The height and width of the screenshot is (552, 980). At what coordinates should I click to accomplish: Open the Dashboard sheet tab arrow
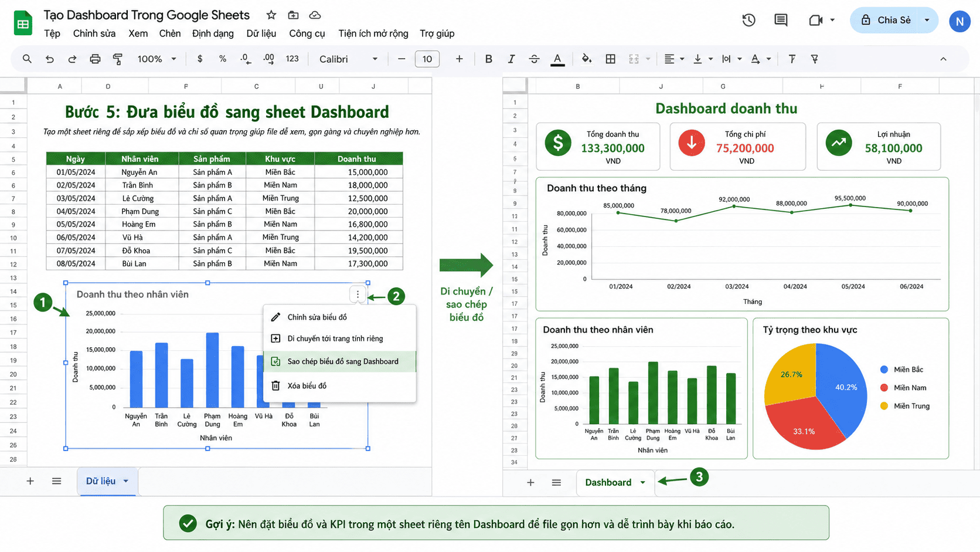(x=642, y=482)
